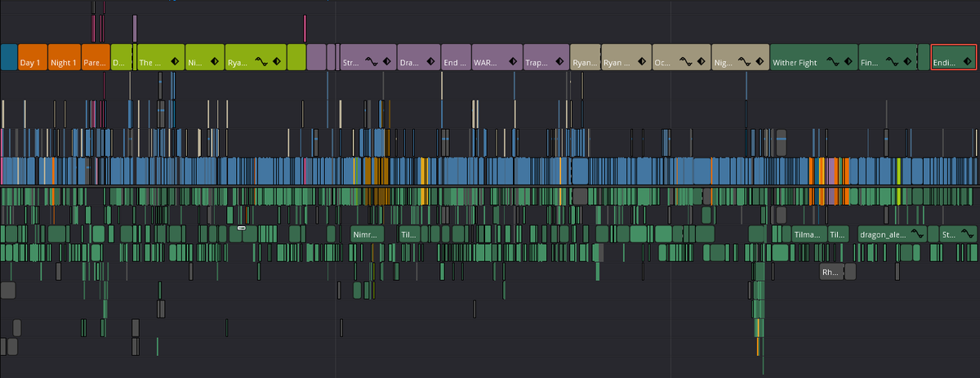The width and height of the screenshot is (980, 378).
Task: Select the first 'Ryan...' tan clip
Action: (x=585, y=57)
